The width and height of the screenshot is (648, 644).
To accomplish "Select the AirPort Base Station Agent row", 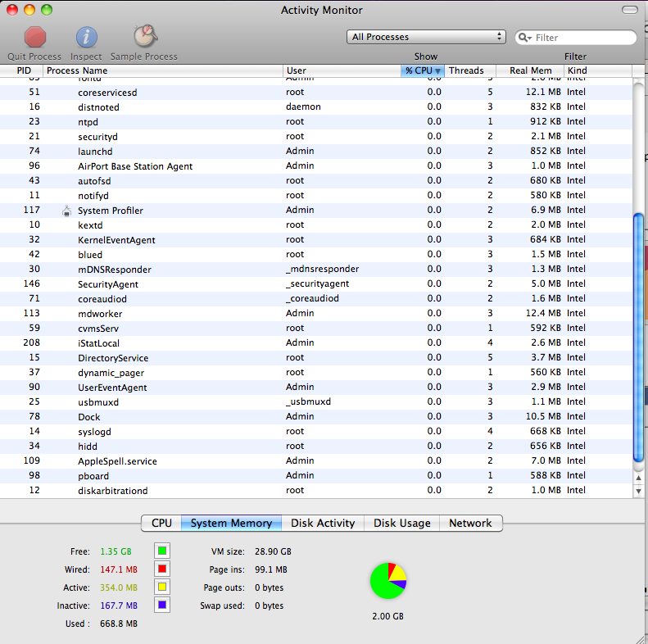I will (x=316, y=166).
